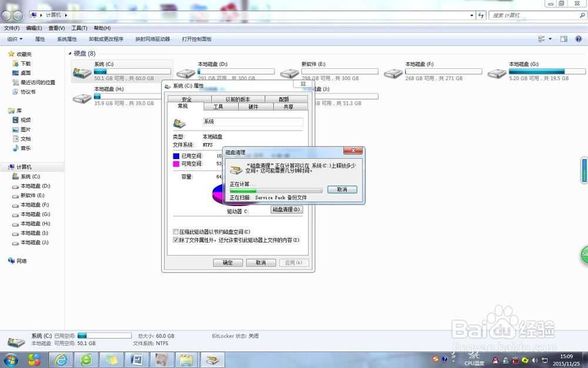
Task: Click the Windows Start button
Action: (10, 360)
